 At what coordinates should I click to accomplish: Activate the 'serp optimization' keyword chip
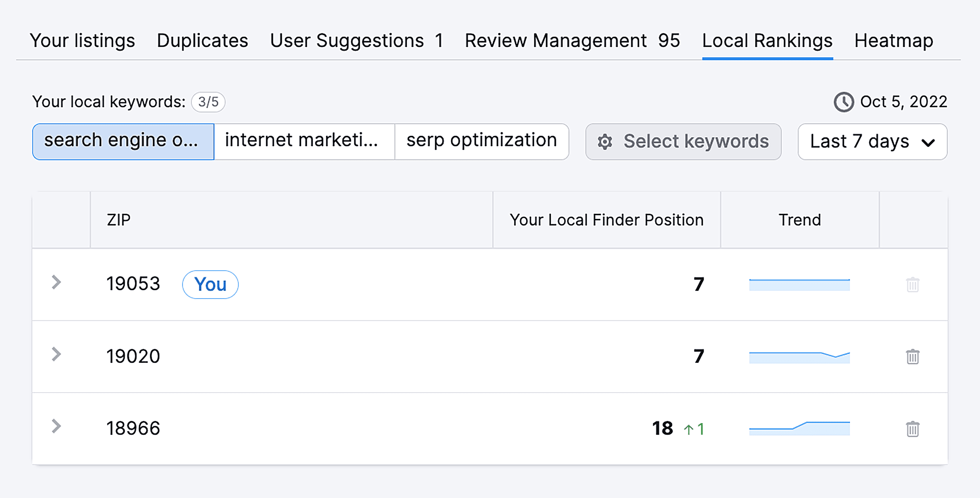pos(481,141)
